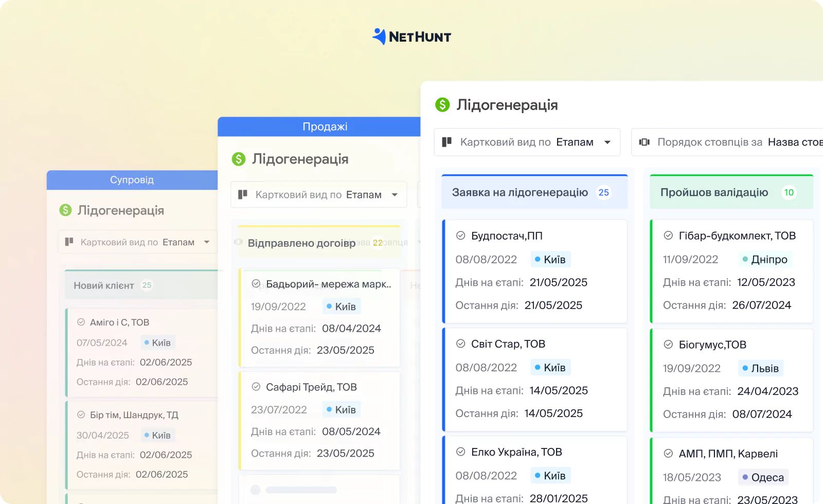Open the Гібар-будкомлект, ТОВ record
This screenshot has height=504, width=823.
coord(737,236)
